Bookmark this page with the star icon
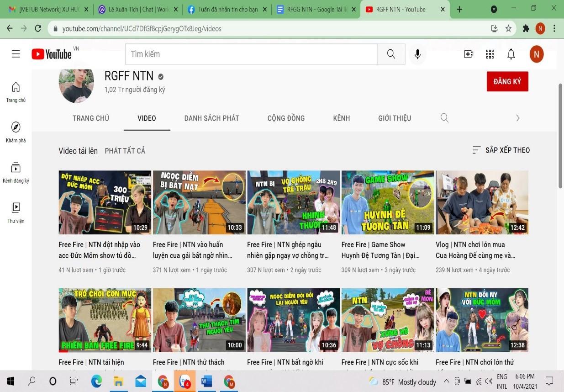This screenshot has height=392, width=564. [x=508, y=28]
